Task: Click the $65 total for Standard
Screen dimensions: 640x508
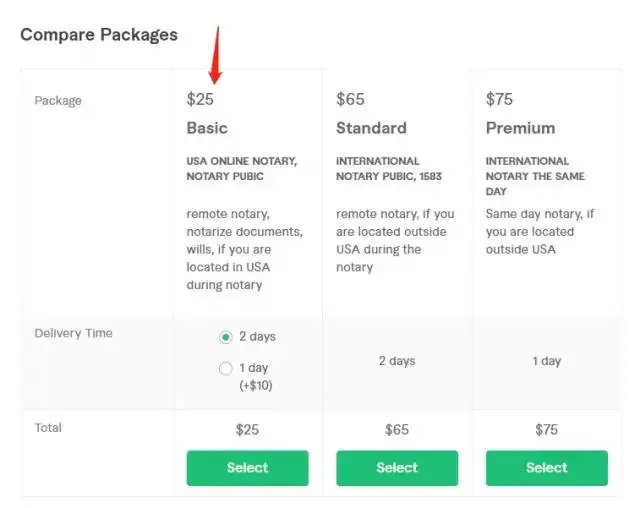Action: coord(397,430)
